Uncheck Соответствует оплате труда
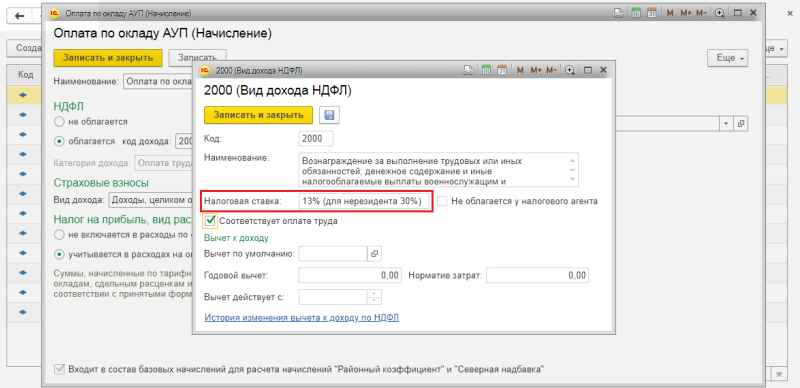 [x=210, y=221]
